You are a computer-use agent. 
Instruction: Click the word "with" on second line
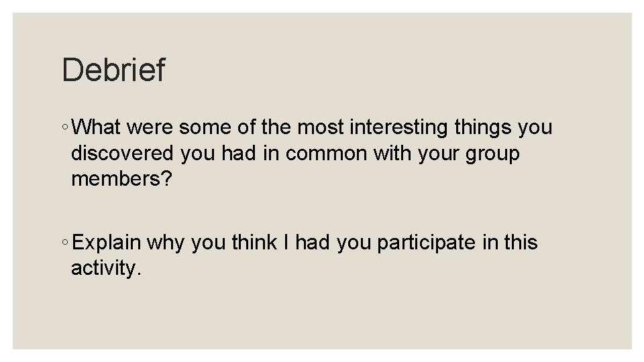pyautogui.click(x=392, y=153)
